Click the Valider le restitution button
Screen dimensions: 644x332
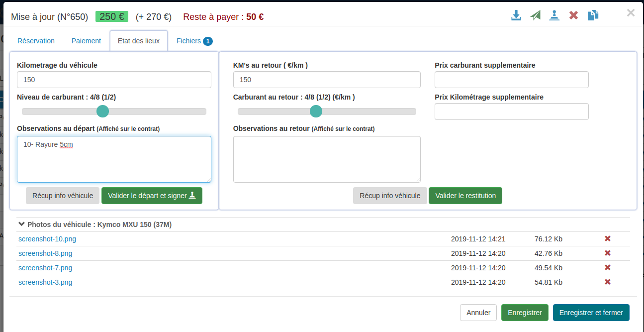click(x=465, y=196)
